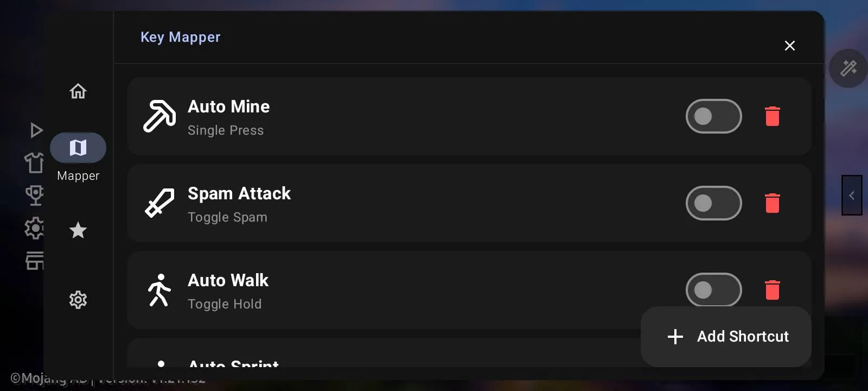Click the Add Shortcut button
This screenshot has height=391, width=868.
tap(726, 337)
